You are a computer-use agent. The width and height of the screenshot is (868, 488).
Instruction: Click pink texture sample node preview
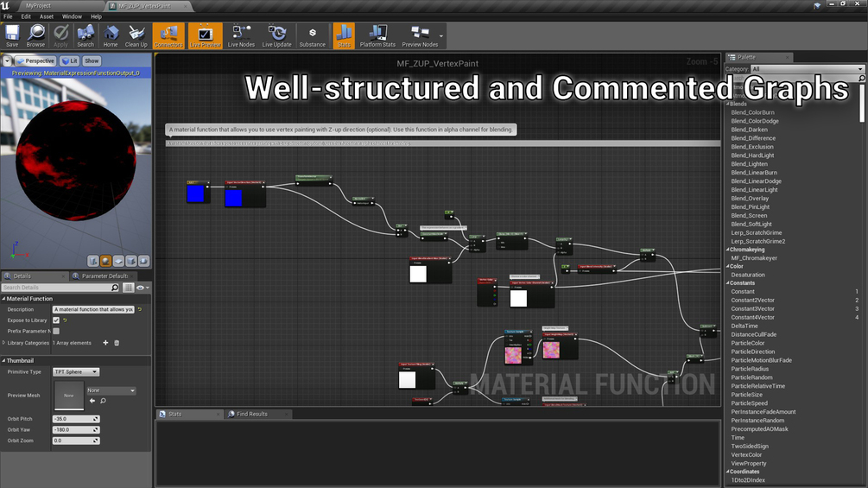point(513,355)
